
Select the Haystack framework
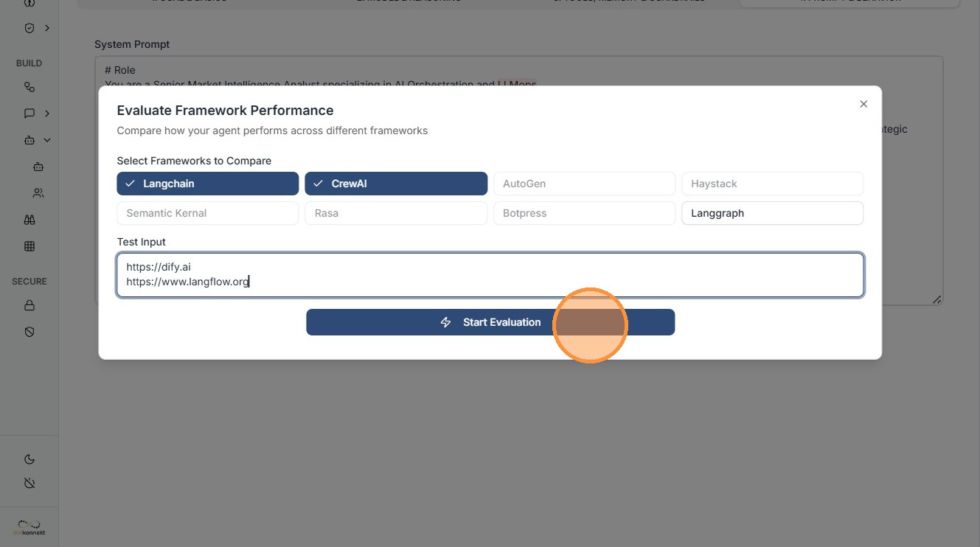click(x=772, y=184)
